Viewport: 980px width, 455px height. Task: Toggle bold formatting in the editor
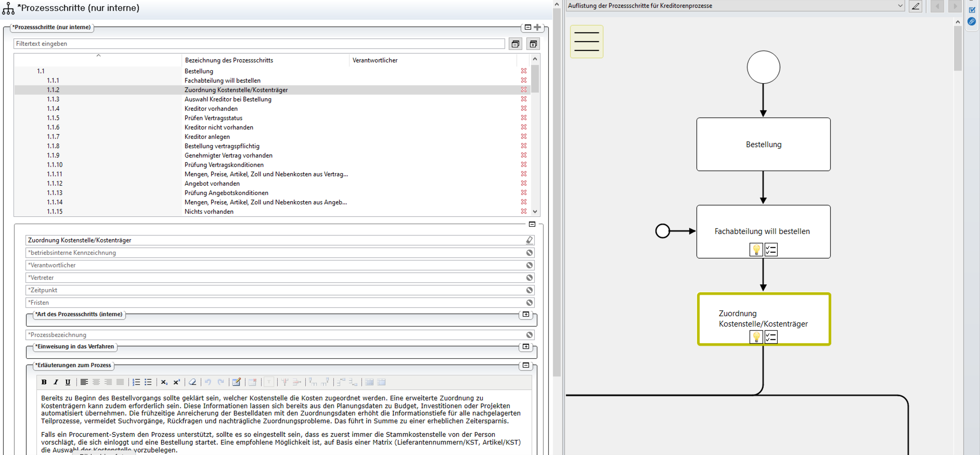[x=44, y=382]
